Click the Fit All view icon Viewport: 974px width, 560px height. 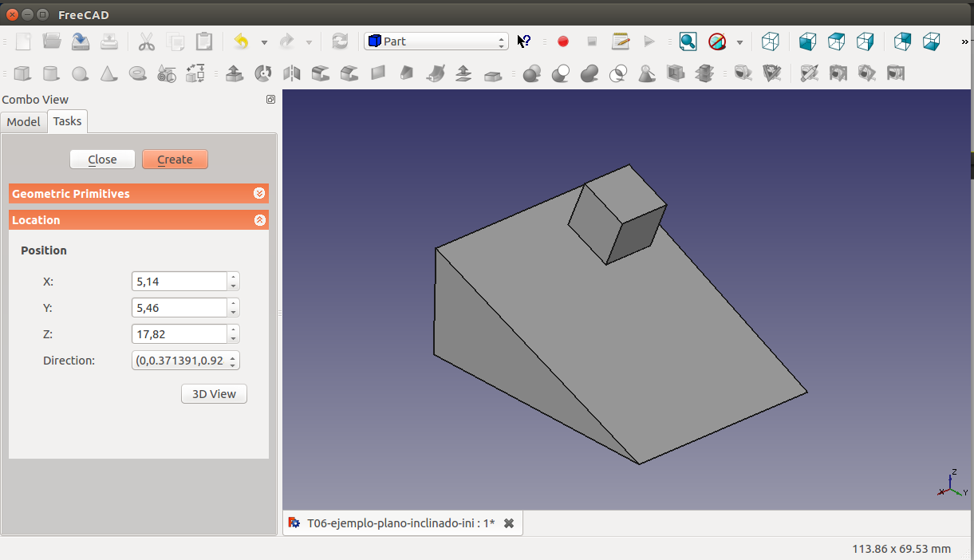(x=688, y=41)
